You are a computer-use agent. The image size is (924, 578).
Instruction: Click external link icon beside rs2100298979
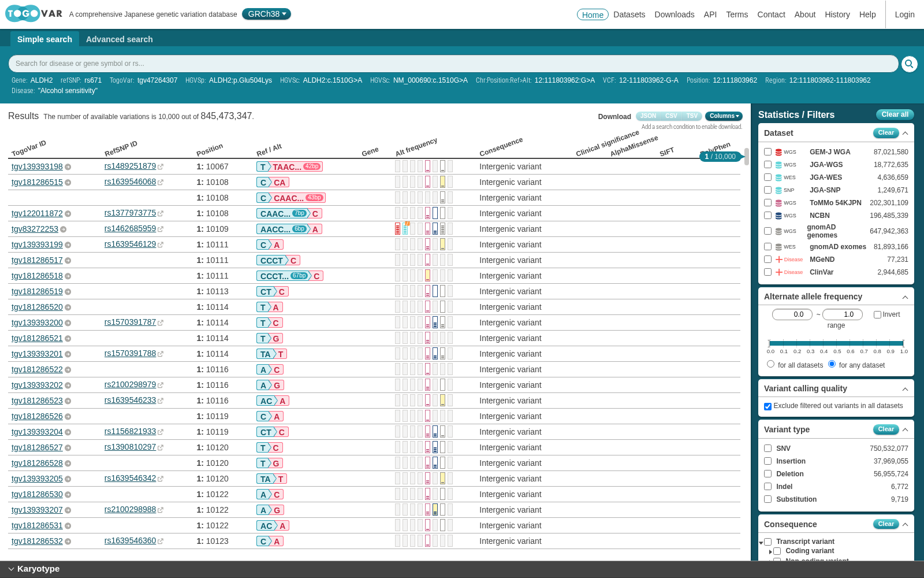tap(161, 385)
